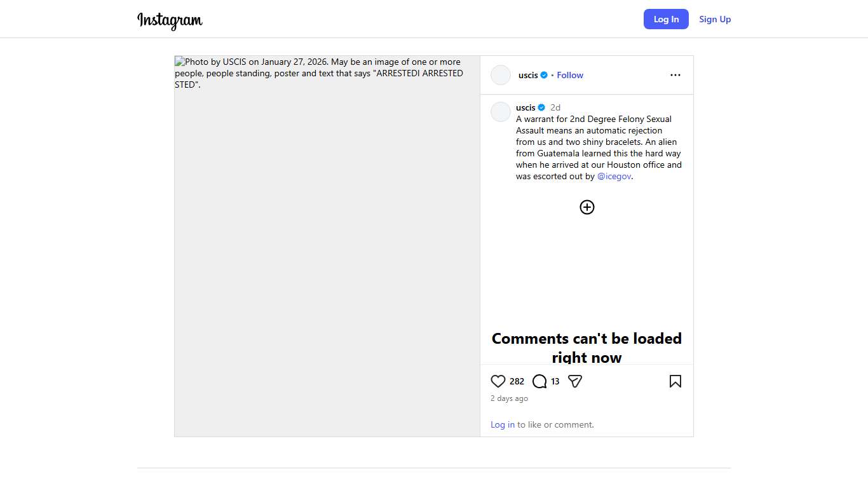This screenshot has width=868, height=488.
Task: Click the Instagram logo
Action: tap(170, 20)
